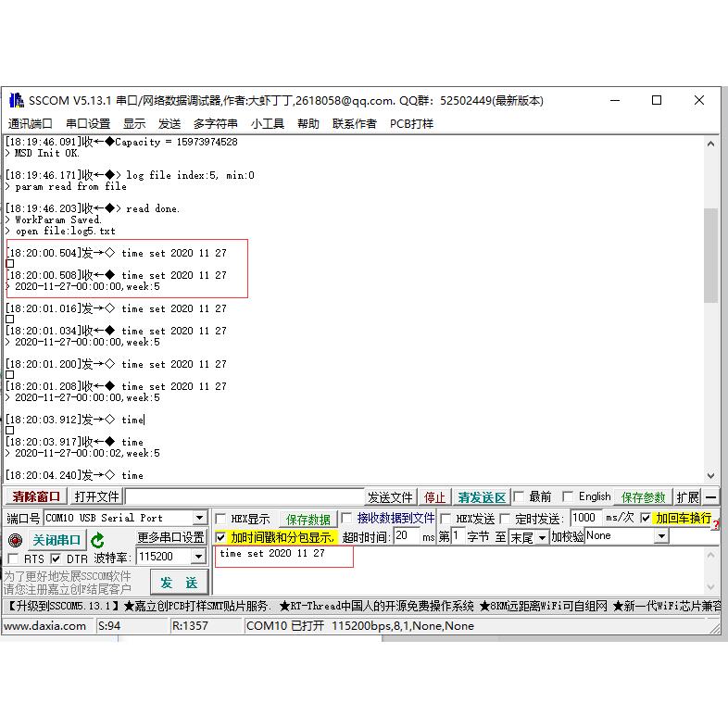Toggle the HEX显示 checkbox
Screen dimensions: 728x728
point(221,519)
